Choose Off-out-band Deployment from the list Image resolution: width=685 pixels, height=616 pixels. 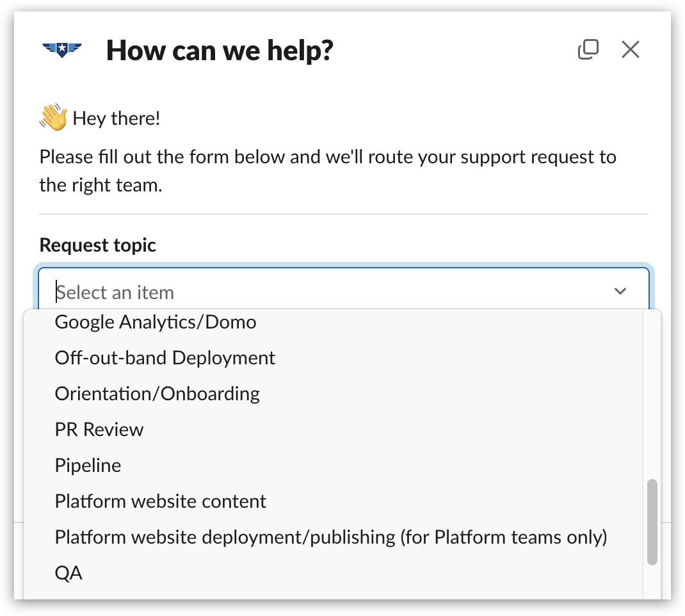coord(165,358)
